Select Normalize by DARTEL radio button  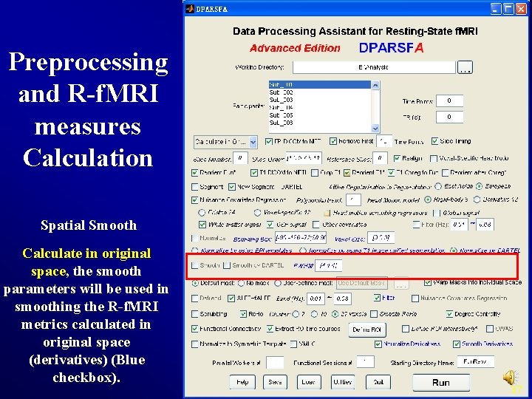[453, 250]
